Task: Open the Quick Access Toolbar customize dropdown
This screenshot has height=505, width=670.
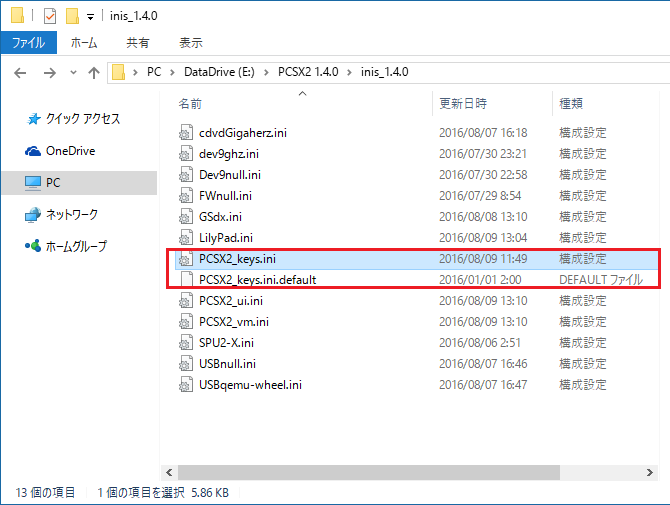Action: (x=91, y=17)
